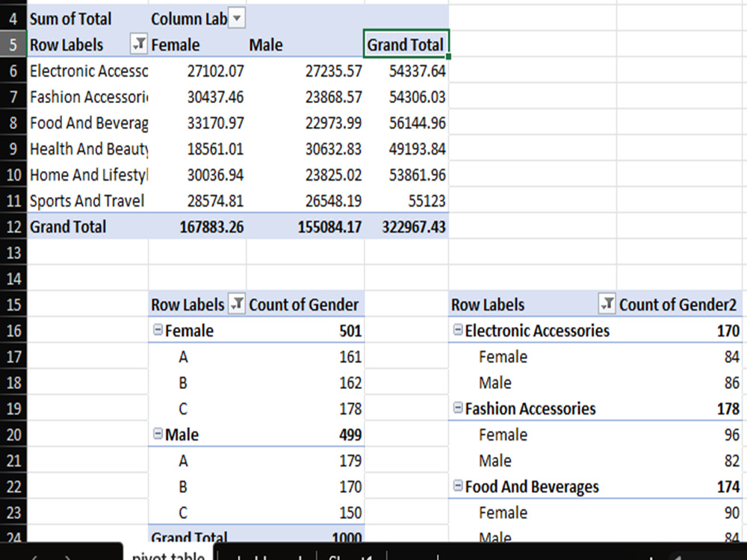Click Male under Fashion Accessories
This screenshot has height=560, width=747.
coord(533,461)
